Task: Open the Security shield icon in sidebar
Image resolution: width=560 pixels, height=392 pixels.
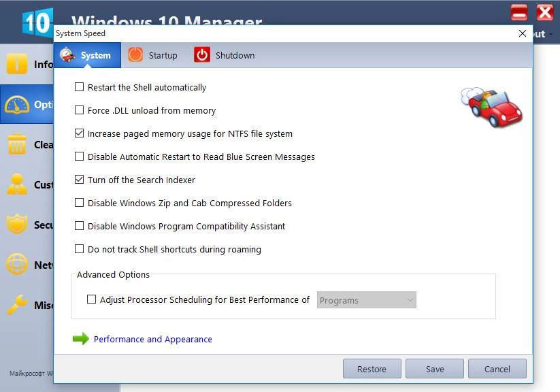Action: pos(17,225)
